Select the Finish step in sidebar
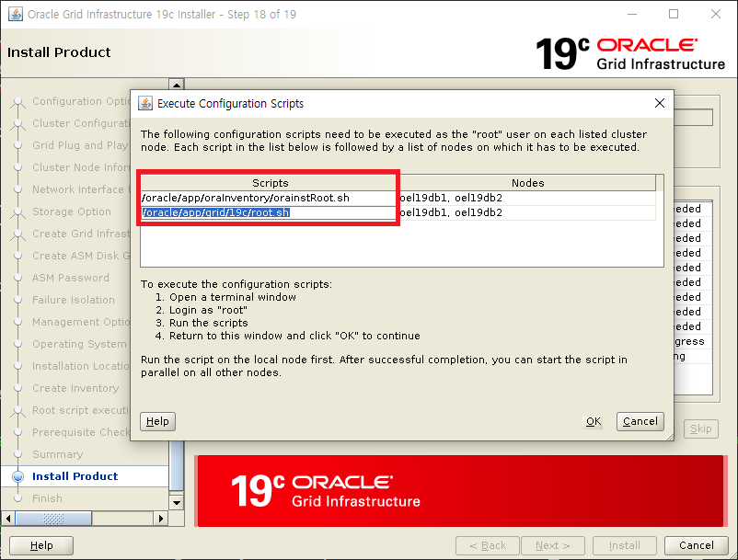This screenshot has height=560, width=738. pyautogui.click(x=47, y=498)
